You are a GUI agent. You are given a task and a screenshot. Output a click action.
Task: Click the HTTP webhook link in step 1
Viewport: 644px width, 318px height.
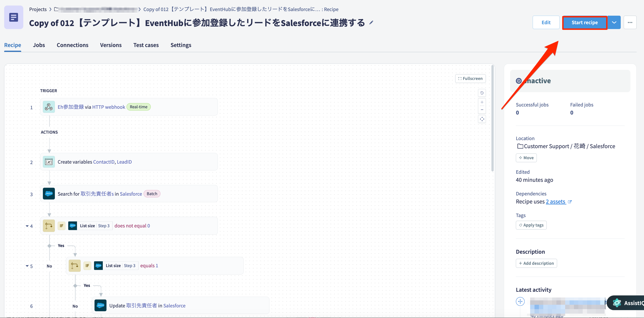point(109,107)
